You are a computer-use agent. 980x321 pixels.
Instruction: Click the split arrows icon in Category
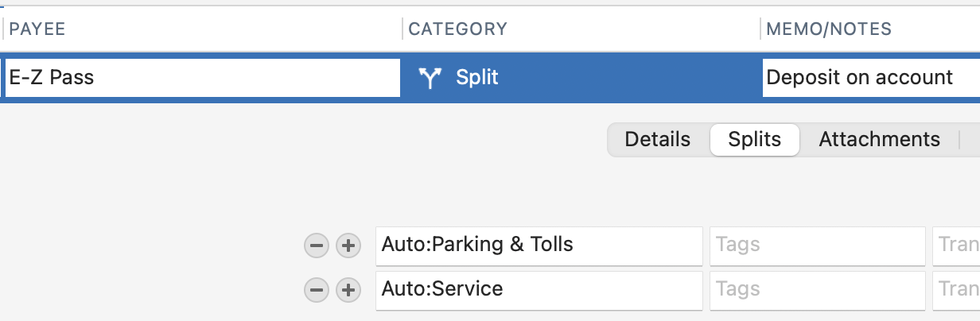(430, 78)
